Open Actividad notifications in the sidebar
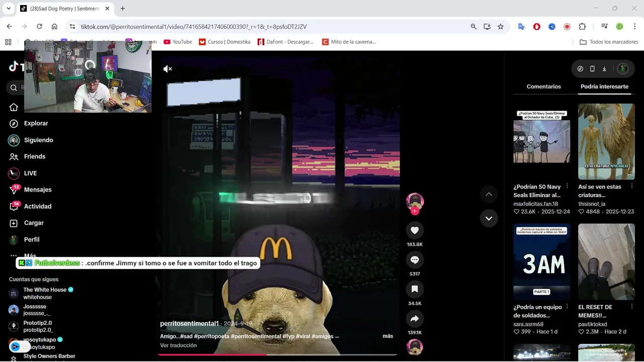This screenshot has width=644, height=362. 38,206
